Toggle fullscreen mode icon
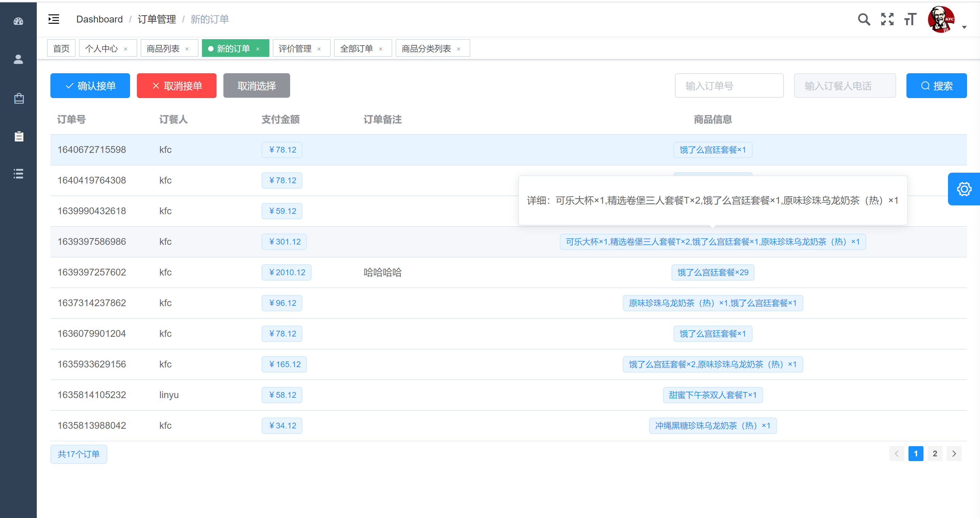Image resolution: width=980 pixels, height=518 pixels. (887, 19)
